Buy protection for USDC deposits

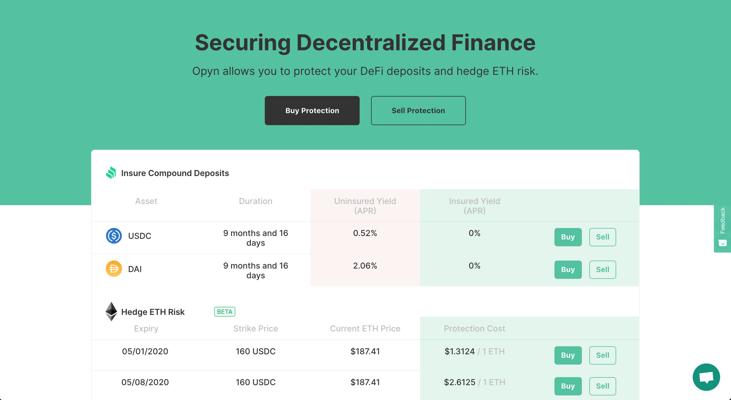568,237
